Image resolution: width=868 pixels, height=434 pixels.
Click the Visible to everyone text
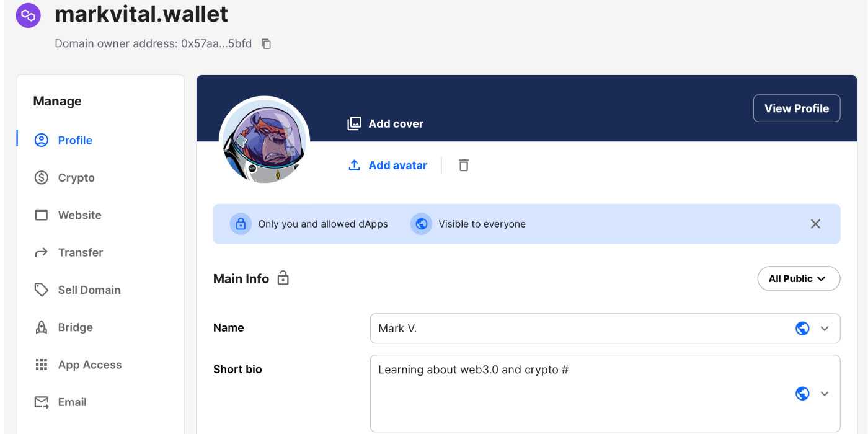(482, 224)
